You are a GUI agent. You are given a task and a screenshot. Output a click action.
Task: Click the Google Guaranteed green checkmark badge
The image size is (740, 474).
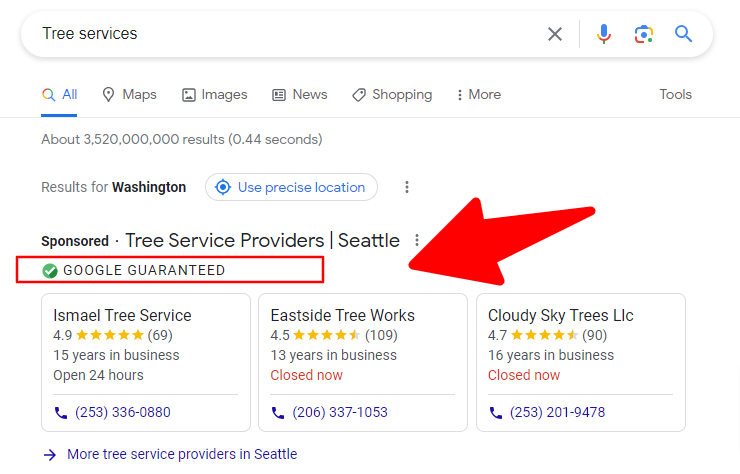pyautogui.click(x=50, y=271)
